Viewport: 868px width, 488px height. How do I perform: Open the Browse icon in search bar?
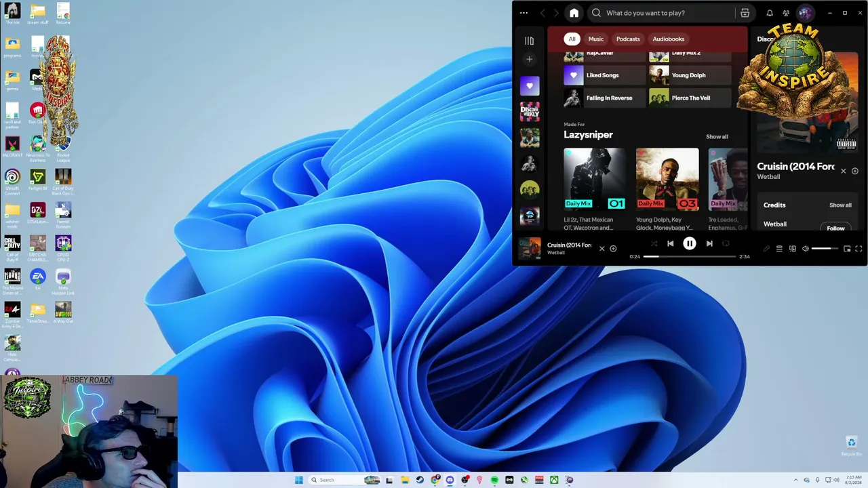tap(745, 13)
